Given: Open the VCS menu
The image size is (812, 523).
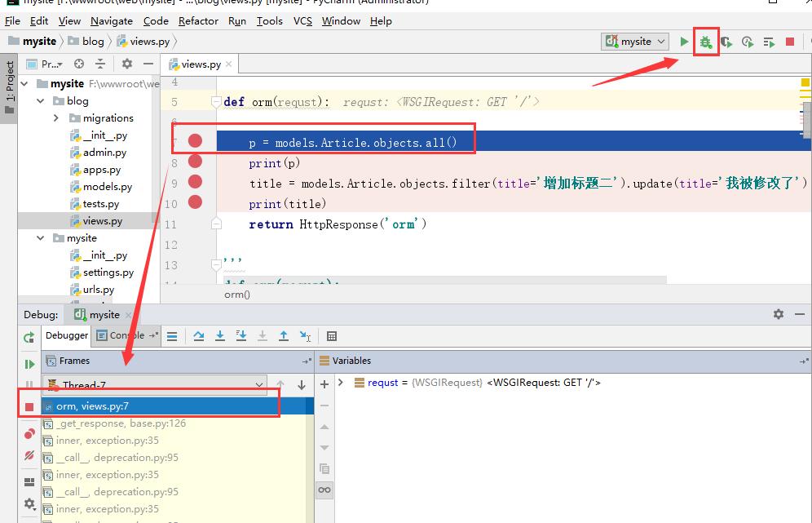Looking at the screenshot, I should coord(302,20).
